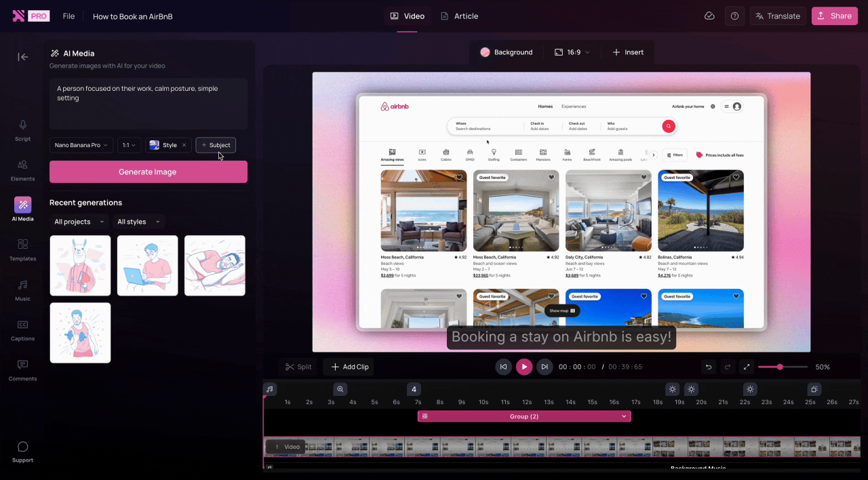Click the spotlight marker near 19s
This screenshot has width=868, height=480.
coord(691,389)
